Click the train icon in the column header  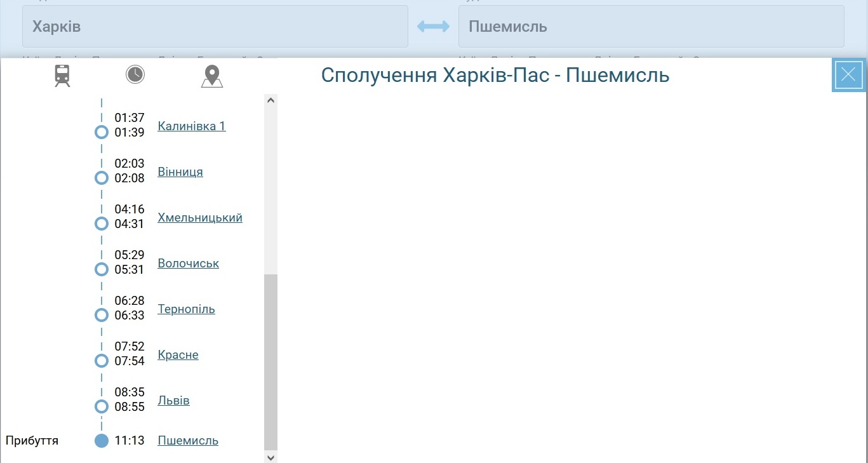click(x=62, y=76)
